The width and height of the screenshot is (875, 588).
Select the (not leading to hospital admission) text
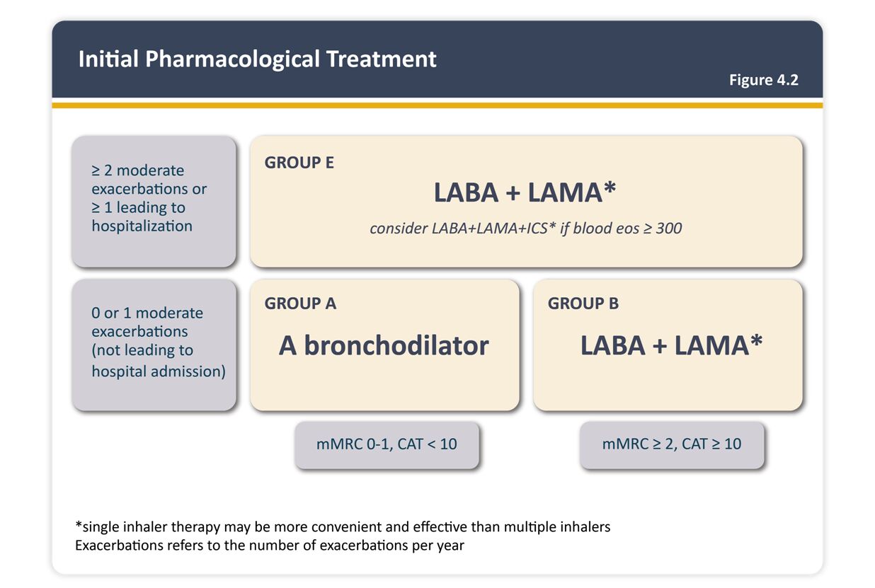click(x=158, y=361)
